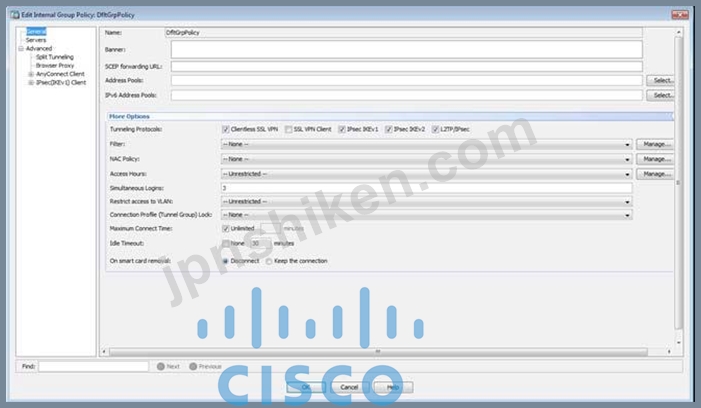Toggle Clientless SSL VPN checkbox
This screenshot has width=701, height=408.
point(226,130)
